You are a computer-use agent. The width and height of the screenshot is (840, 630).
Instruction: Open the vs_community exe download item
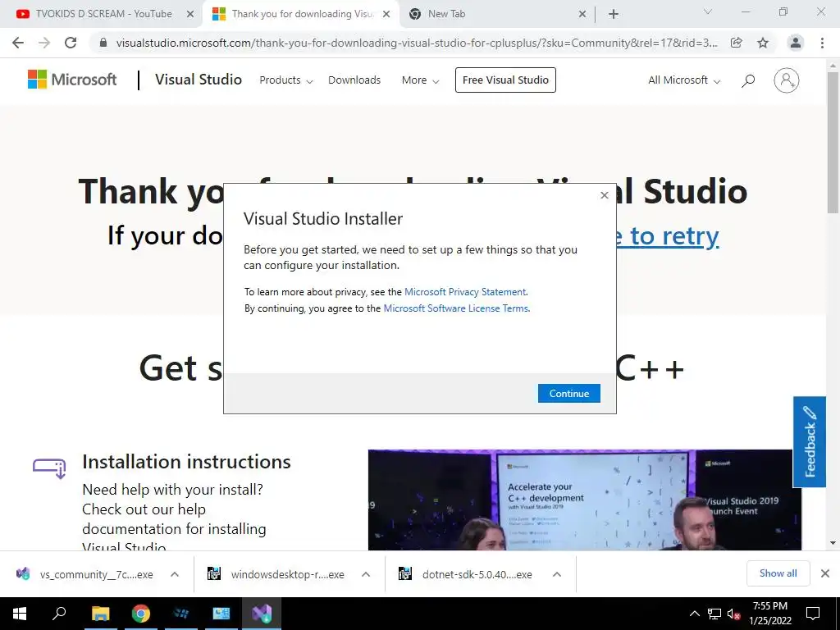[85, 574]
